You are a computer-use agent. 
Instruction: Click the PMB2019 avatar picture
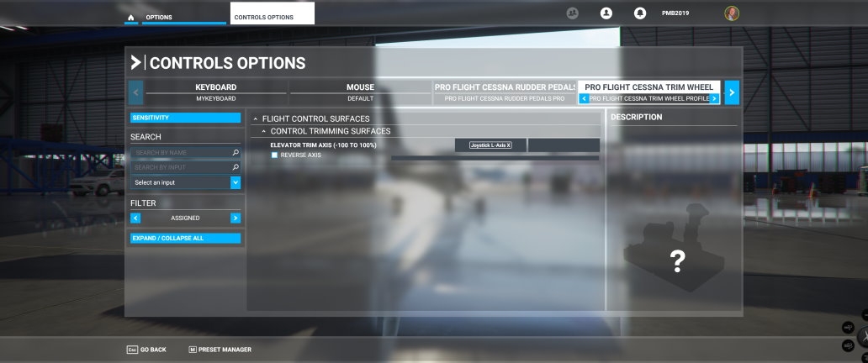tap(732, 13)
